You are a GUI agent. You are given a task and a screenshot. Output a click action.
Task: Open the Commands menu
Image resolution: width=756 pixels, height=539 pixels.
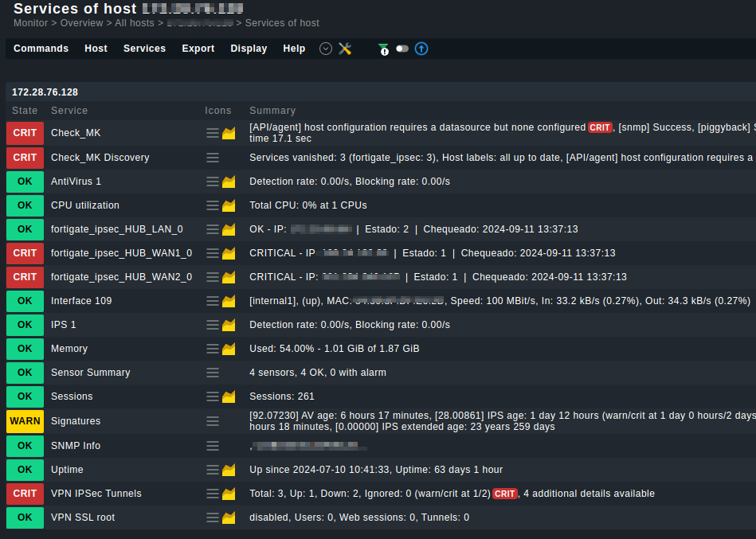pyautogui.click(x=41, y=49)
